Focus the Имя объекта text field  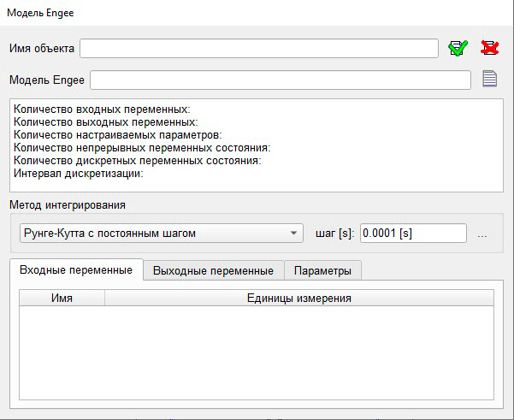pyautogui.click(x=259, y=48)
